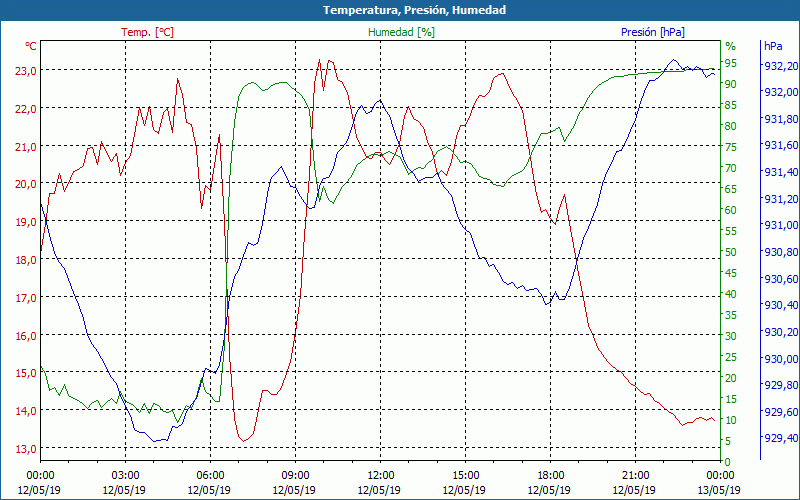Click the "929,40" pressure axis value
Screen dimensions: 800x500
[779, 438]
